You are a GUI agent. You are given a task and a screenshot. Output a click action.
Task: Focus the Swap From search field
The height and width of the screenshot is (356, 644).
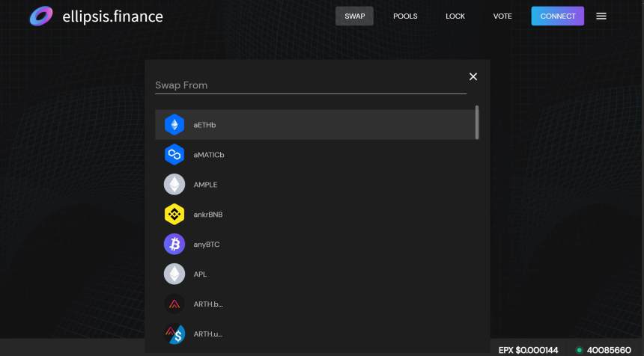click(x=310, y=85)
